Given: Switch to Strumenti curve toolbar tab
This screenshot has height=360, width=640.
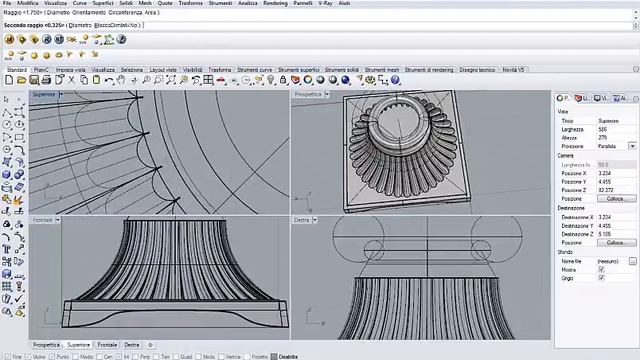Looking at the screenshot, I should pos(255,70).
